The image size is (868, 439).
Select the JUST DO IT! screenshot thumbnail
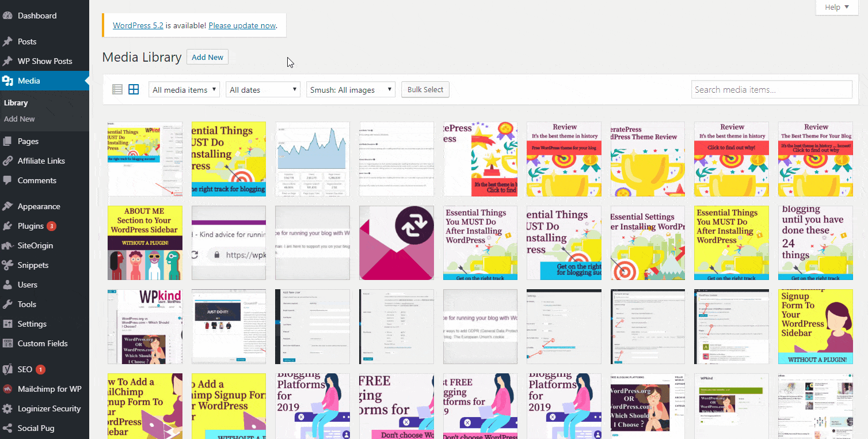point(229,327)
